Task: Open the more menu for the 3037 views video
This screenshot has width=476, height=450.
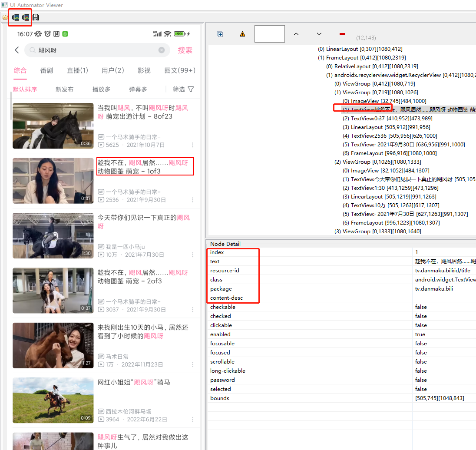Action: 192,310
